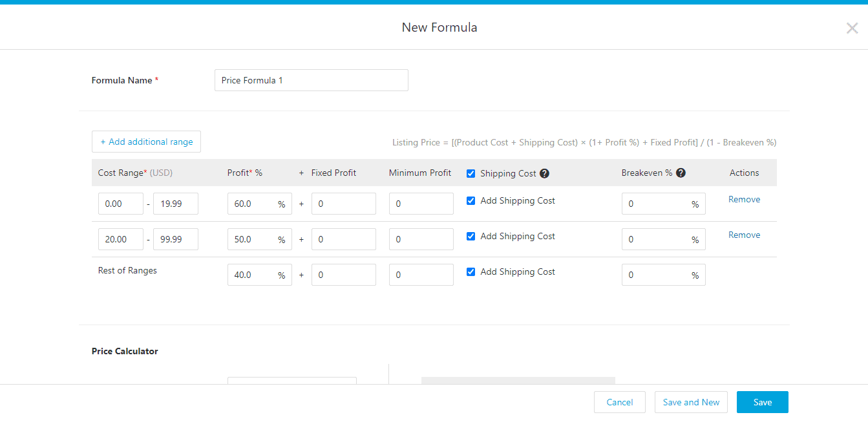Screen dimensions: 868x437
Task: Cancel the new formula dialog
Action: point(619,402)
